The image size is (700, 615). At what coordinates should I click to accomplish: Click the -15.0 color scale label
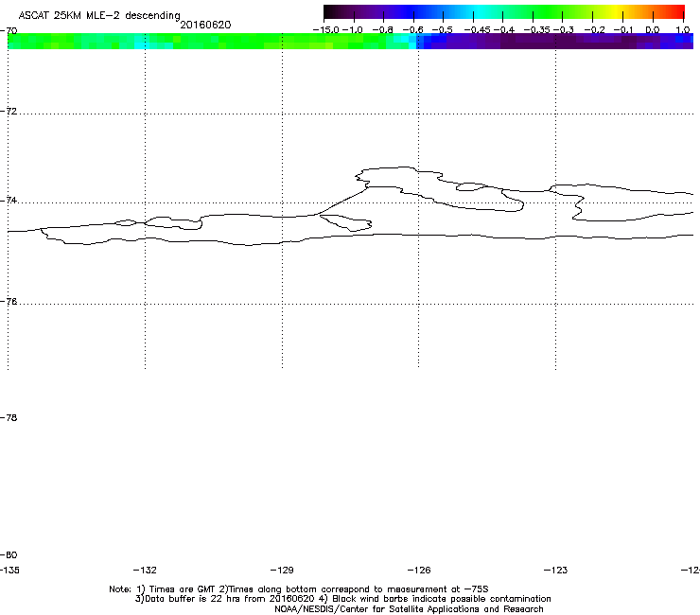click(x=326, y=30)
